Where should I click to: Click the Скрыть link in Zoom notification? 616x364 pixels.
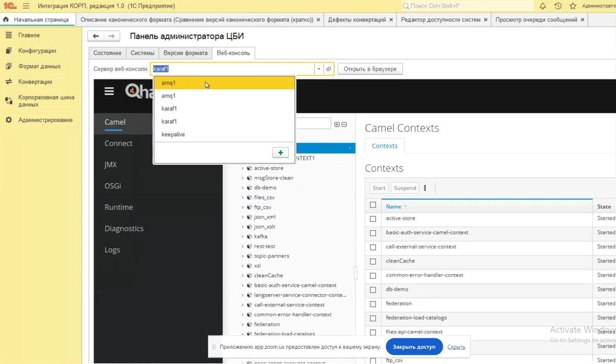click(x=456, y=347)
